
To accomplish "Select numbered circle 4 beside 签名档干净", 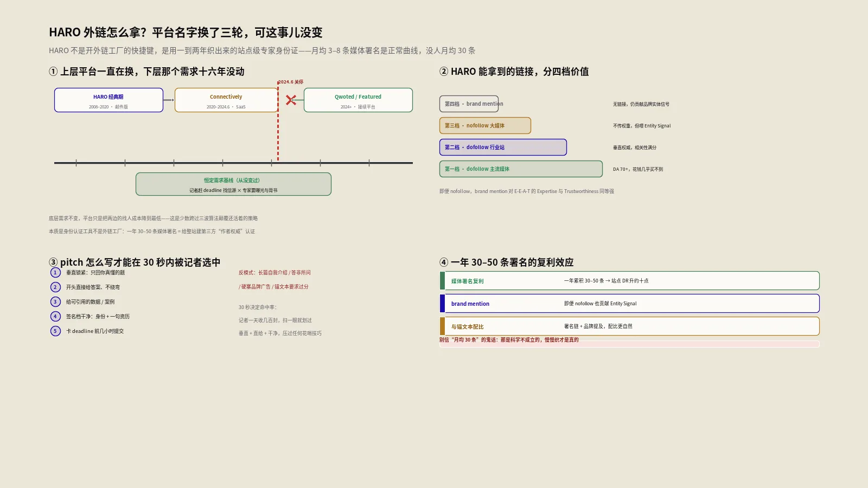I will point(55,317).
